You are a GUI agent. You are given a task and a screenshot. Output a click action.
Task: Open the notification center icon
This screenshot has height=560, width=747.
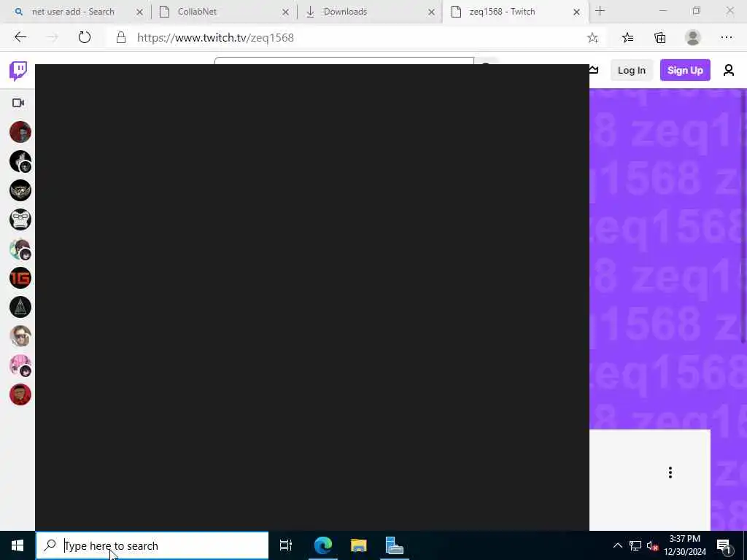[724, 545]
